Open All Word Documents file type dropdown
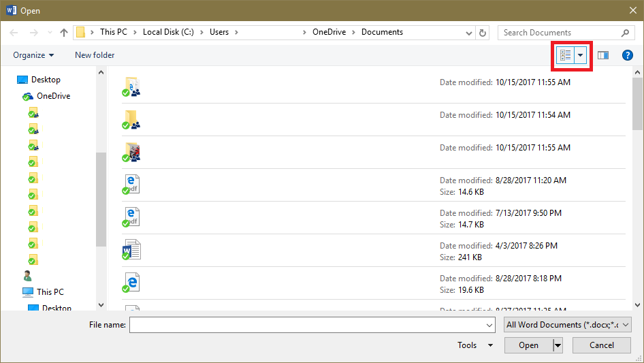The height and width of the screenshot is (363, 644). pos(568,325)
